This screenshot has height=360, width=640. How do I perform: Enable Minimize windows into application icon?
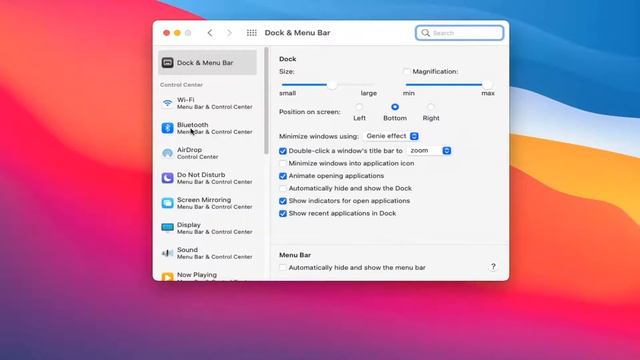283,163
